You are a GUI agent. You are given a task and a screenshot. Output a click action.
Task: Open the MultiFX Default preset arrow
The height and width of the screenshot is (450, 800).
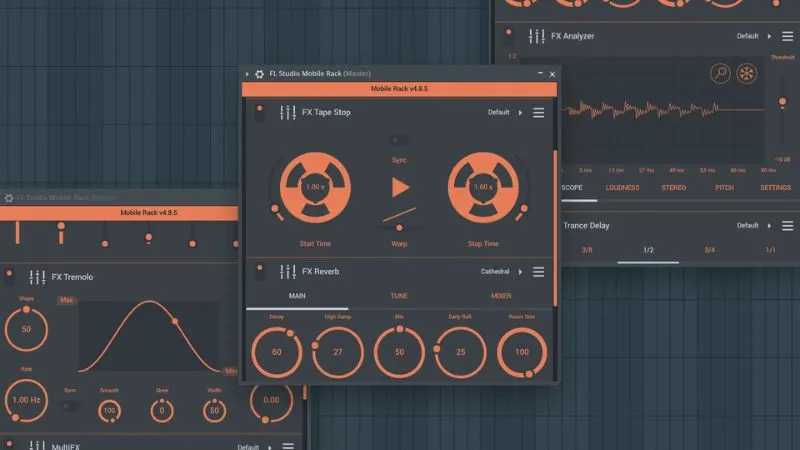coord(269,447)
